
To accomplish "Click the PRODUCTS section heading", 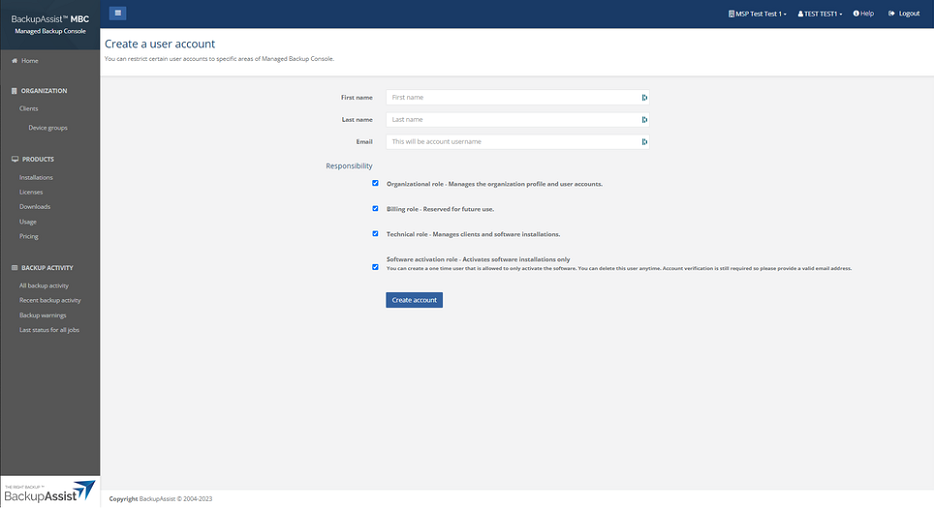I will [x=38, y=159].
